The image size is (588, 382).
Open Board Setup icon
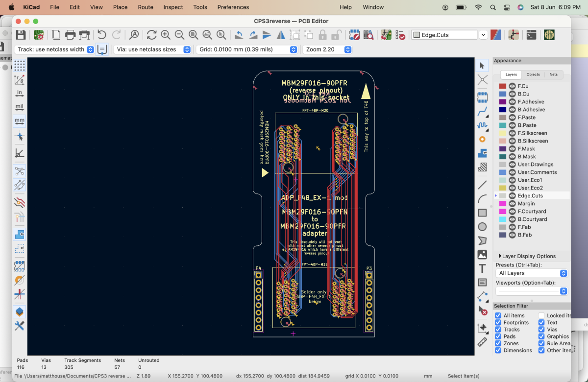(39, 35)
